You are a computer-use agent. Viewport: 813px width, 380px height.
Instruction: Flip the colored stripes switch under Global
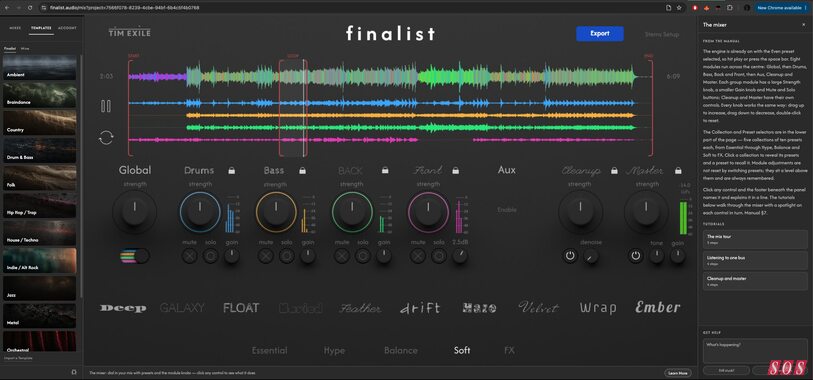coord(134,256)
